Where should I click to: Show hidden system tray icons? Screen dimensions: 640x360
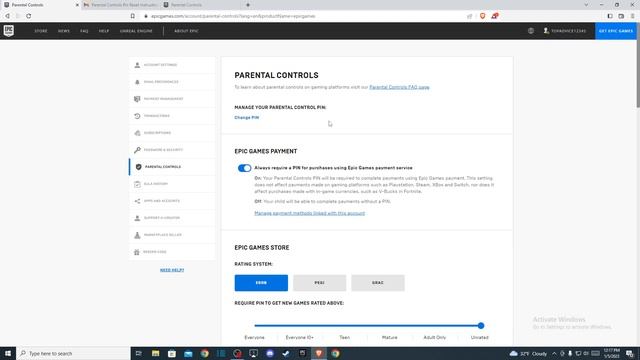pos(554,353)
